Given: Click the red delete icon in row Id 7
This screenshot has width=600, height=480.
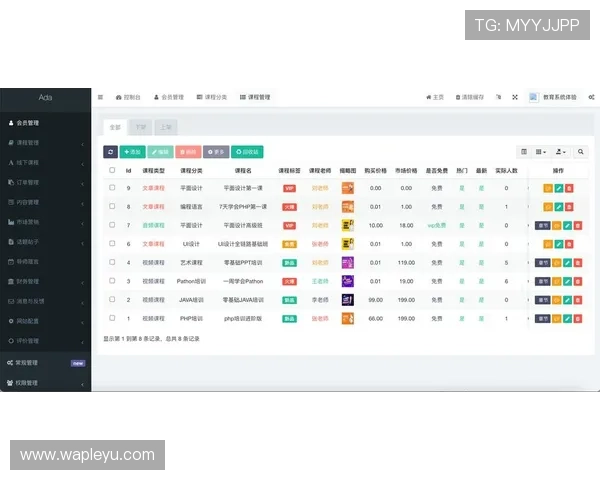Looking at the screenshot, I should pyautogui.click(x=578, y=225).
